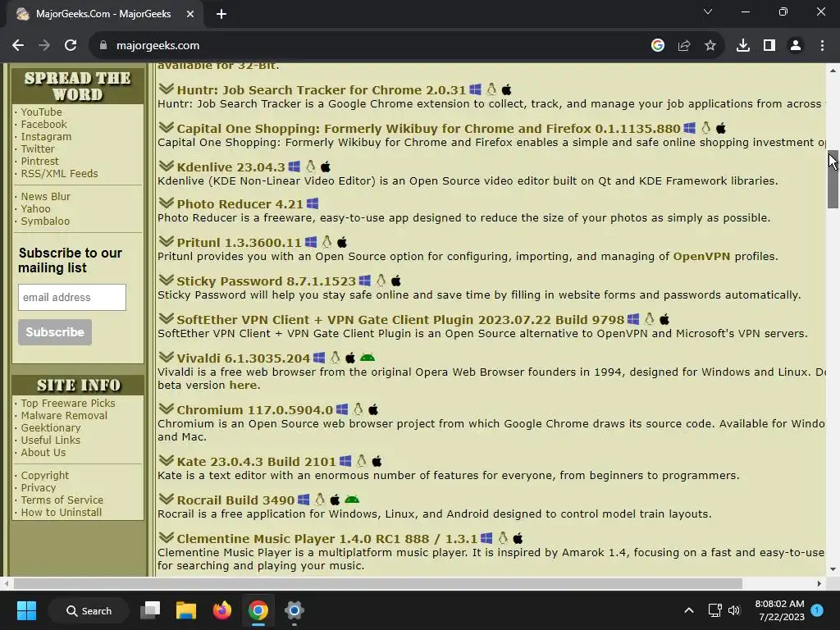The image size is (840, 630).
Task: Open the YouTube link in Spread the Word
Action: point(41,112)
